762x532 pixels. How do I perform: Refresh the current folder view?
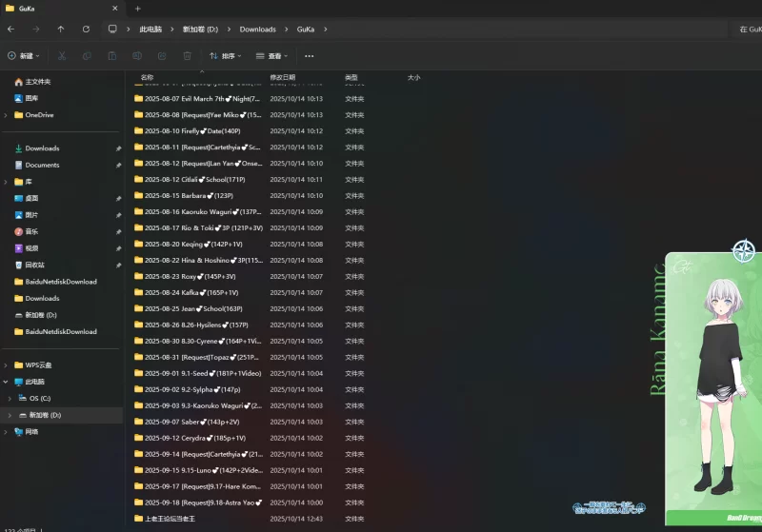point(86,30)
